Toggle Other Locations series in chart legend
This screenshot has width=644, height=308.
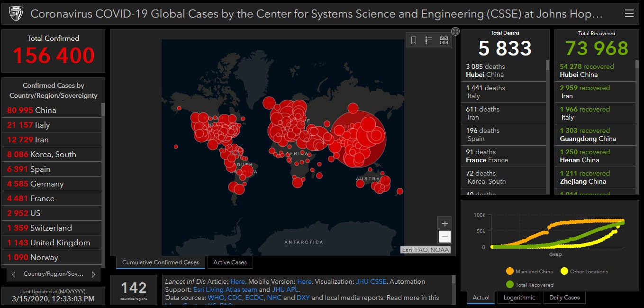pyautogui.click(x=584, y=271)
